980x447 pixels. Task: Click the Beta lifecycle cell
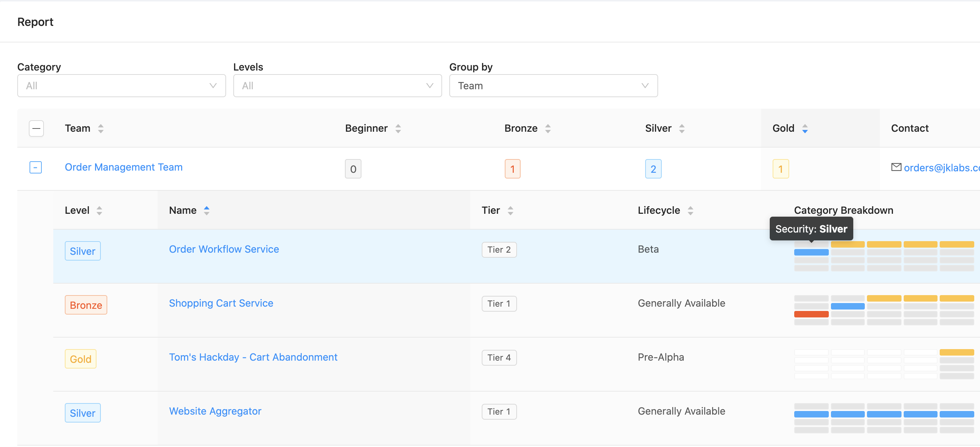click(648, 249)
